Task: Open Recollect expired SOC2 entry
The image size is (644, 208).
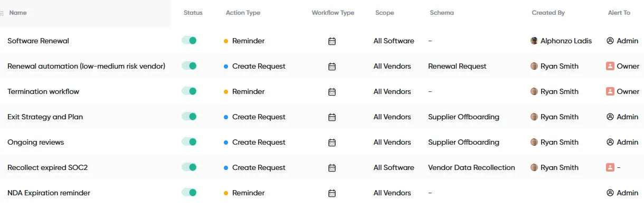Action: click(x=48, y=167)
